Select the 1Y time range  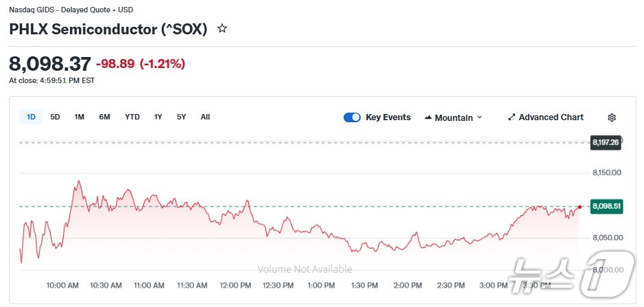tap(158, 117)
